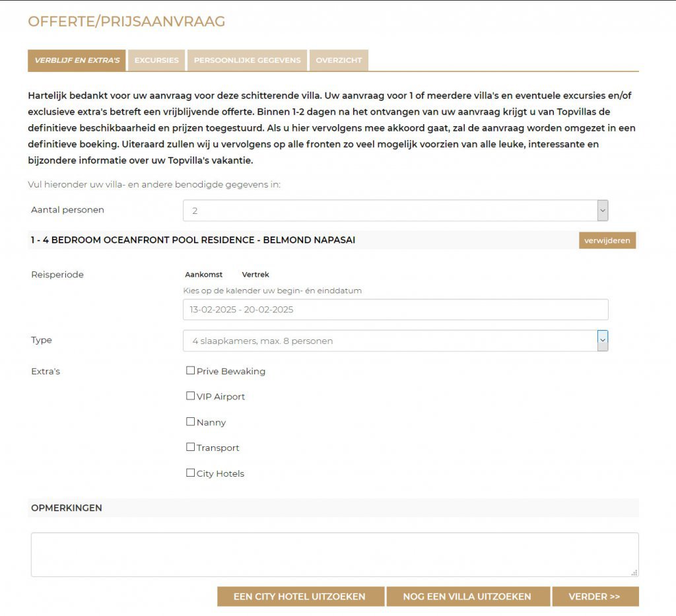Click inside the Opmerkingen text area
The width and height of the screenshot is (676, 616).
pos(335,555)
